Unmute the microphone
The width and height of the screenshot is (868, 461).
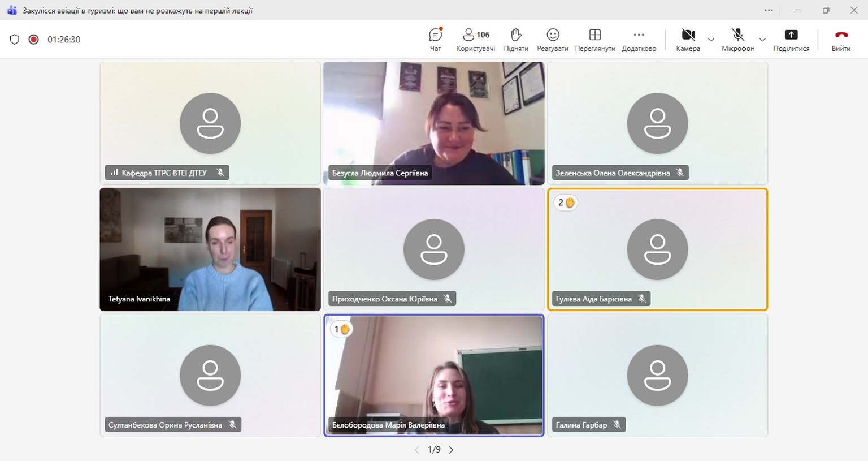pyautogui.click(x=737, y=40)
